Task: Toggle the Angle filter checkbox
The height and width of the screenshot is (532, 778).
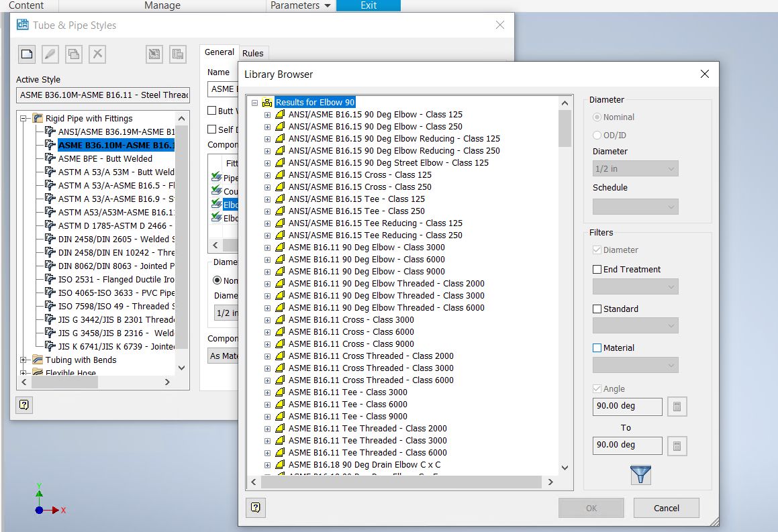Action: pyautogui.click(x=597, y=388)
